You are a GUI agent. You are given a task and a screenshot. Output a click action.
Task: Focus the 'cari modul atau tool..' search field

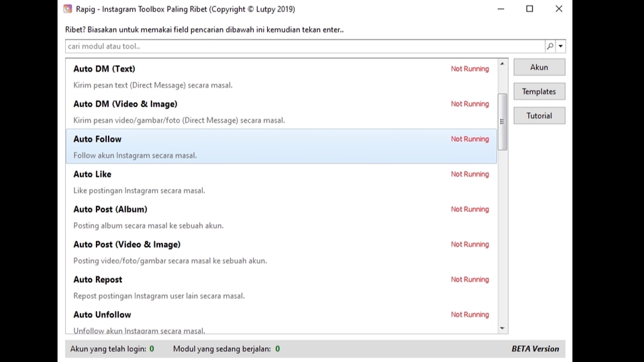(x=305, y=46)
